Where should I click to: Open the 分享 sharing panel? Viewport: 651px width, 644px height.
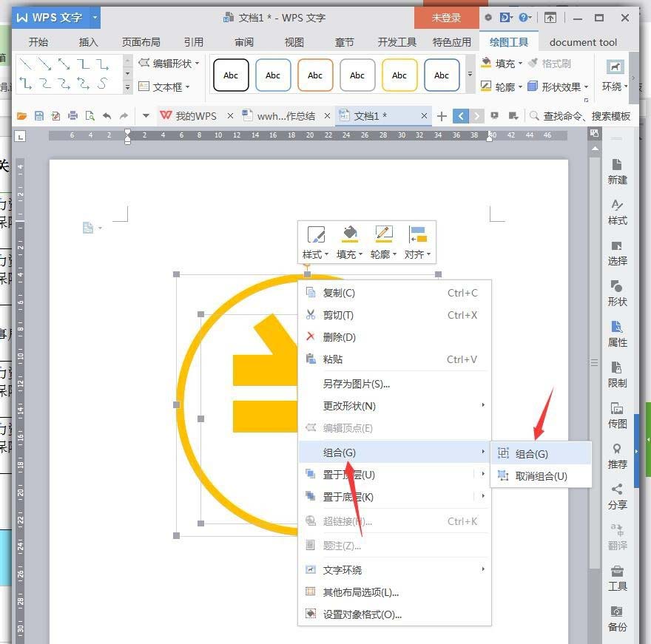click(617, 497)
